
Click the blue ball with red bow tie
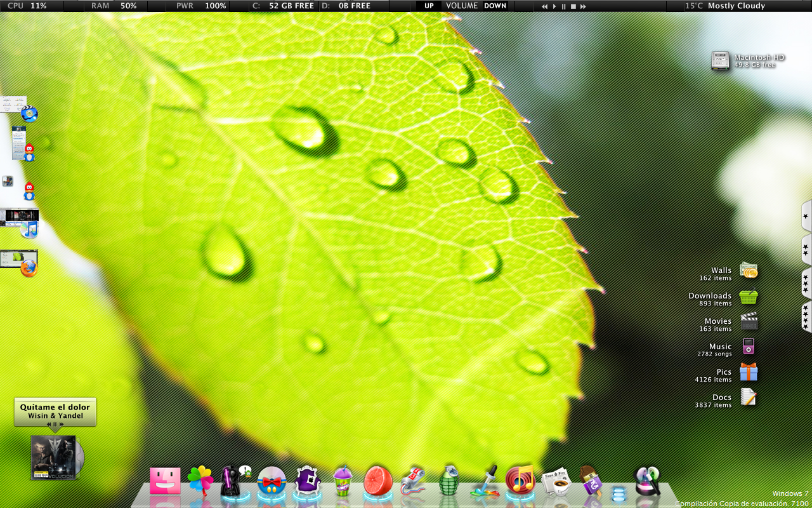pyautogui.click(x=272, y=481)
